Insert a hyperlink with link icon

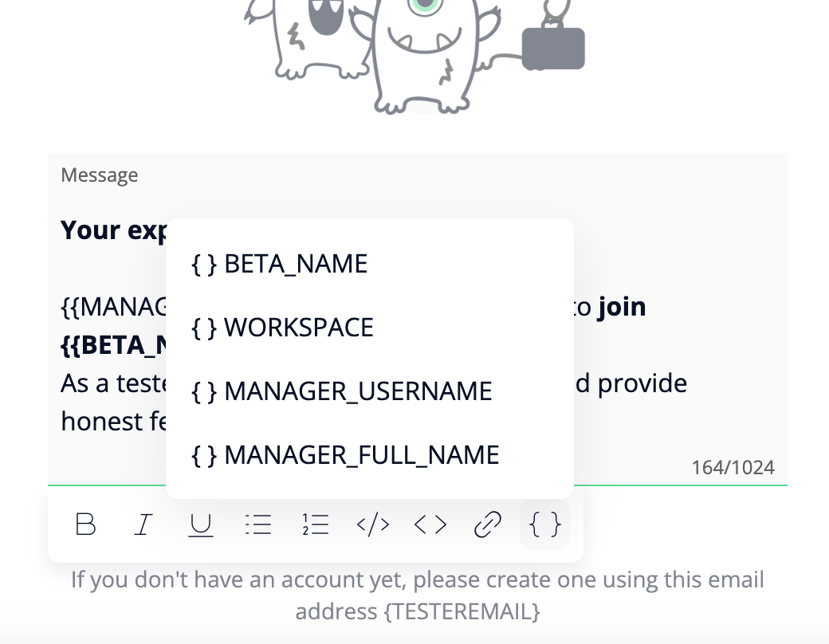488,524
